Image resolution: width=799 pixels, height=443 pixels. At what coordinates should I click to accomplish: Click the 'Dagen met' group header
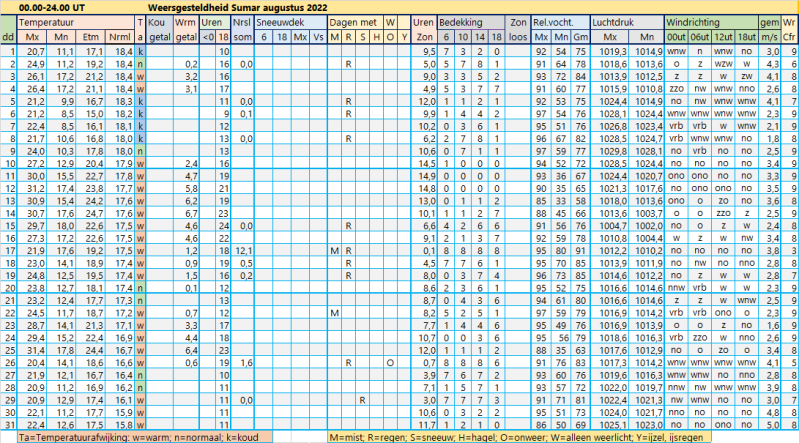[x=354, y=21]
